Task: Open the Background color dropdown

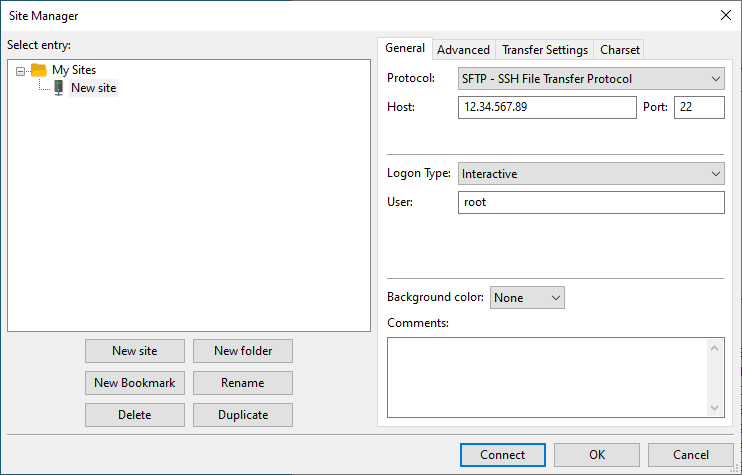Action: coord(527,298)
